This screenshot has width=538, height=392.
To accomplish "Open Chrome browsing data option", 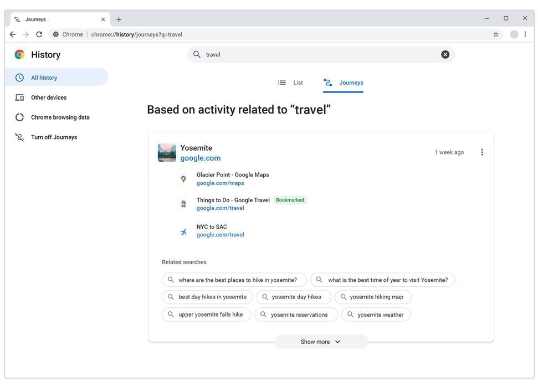I will click(x=60, y=117).
